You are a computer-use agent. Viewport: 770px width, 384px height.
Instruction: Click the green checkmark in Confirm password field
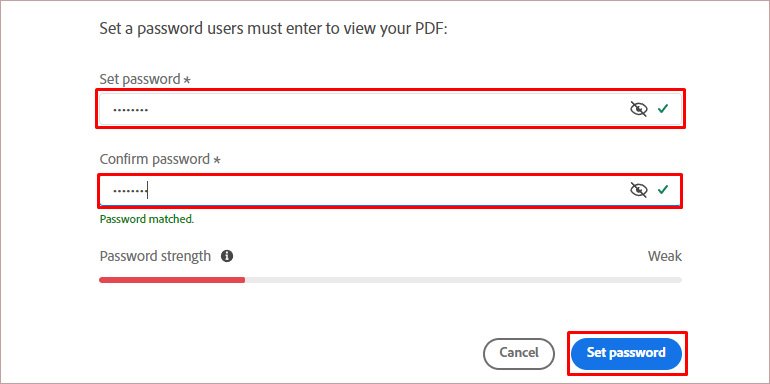(x=663, y=190)
